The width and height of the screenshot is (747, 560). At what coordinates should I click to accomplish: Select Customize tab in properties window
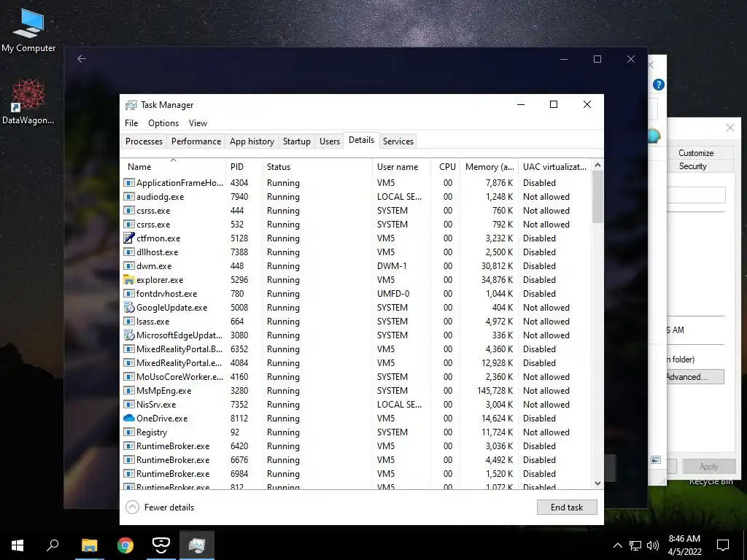point(696,153)
